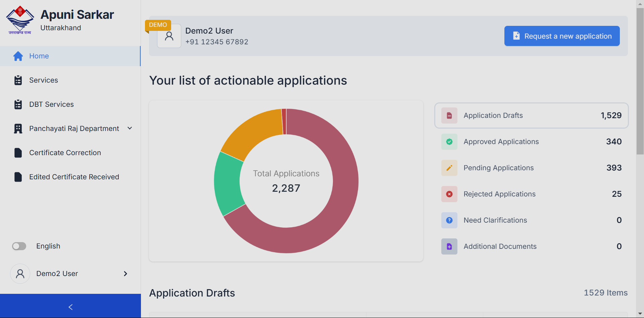Select the Need Clarifications row
The image size is (644, 318).
click(x=531, y=220)
